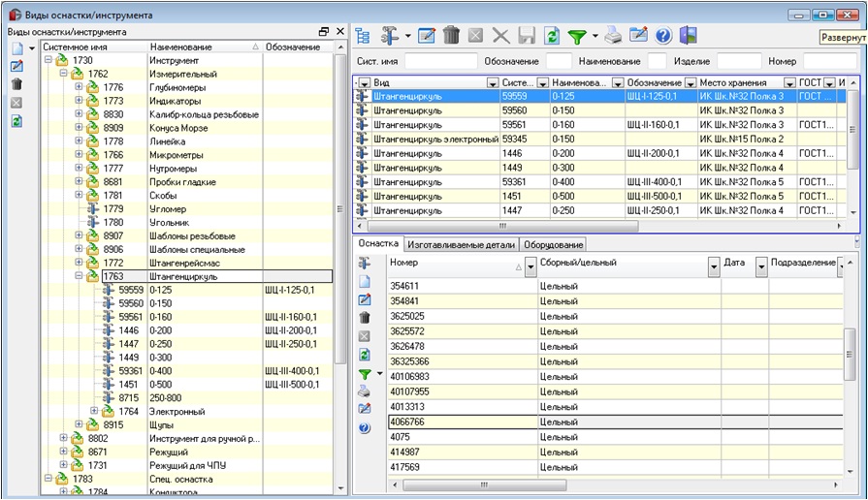This screenshot has height=500, width=868.
Task: Click the vertical scrollbar thumb of the tree panel
Action: pos(339,208)
